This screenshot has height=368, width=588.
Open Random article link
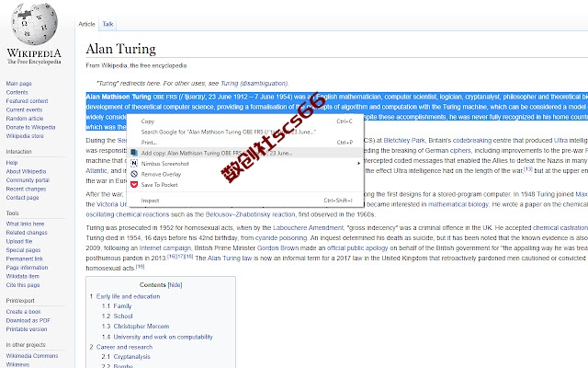[x=25, y=119]
